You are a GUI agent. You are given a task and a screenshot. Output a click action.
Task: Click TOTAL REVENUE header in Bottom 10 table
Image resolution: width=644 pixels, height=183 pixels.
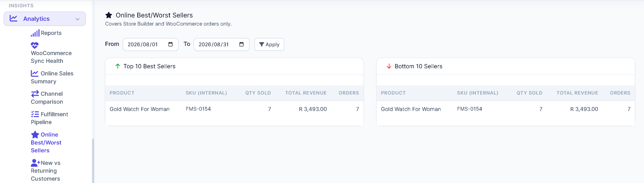pyautogui.click(x=577, y=93)
